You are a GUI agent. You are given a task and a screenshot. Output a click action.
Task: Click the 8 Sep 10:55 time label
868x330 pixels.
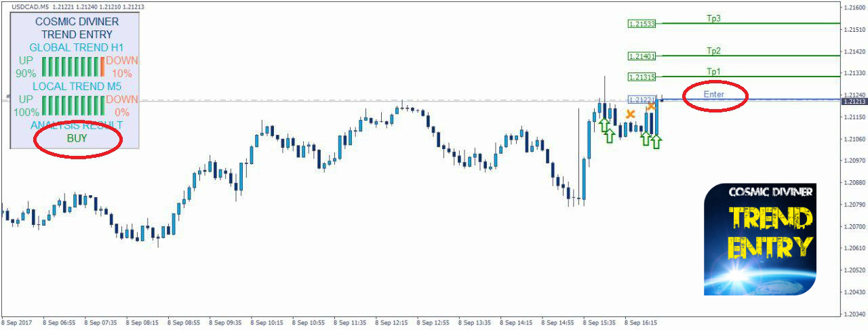click(309, 323)
